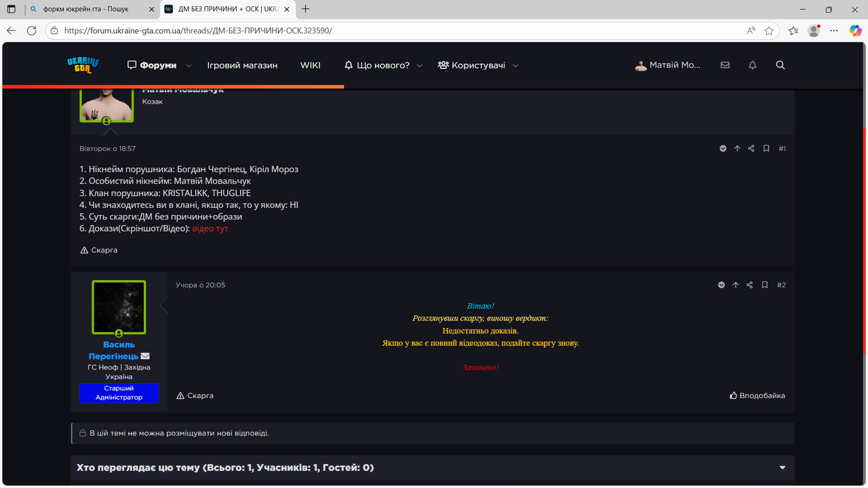Open the notifications bell icon

point(753,65)
